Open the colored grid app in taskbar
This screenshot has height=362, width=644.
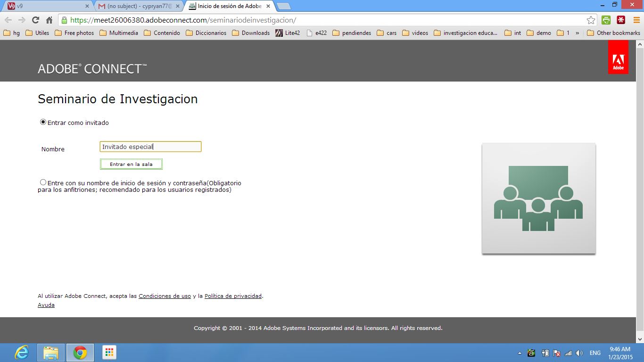click(109, 353)
